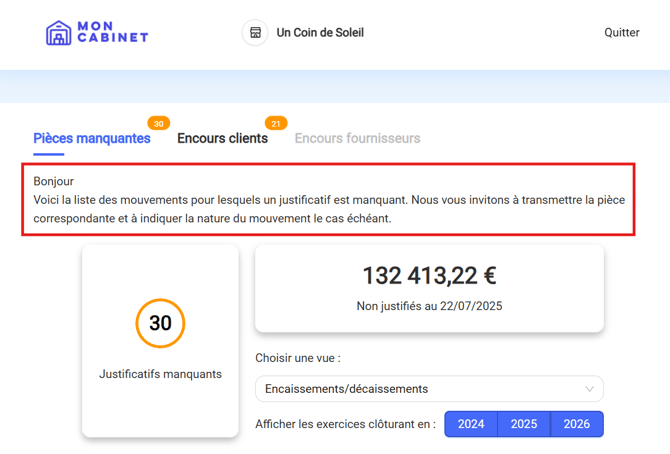670x454 pixels.
Task: Toggle the 2025 fiscal year filter
Action: (x=524, y=424)
